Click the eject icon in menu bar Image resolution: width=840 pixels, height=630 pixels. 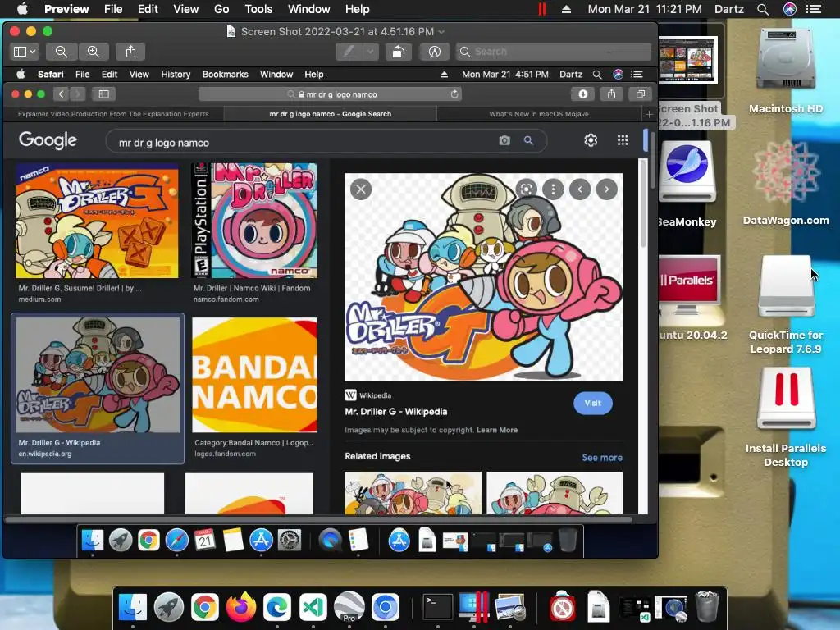coord(566,9)
